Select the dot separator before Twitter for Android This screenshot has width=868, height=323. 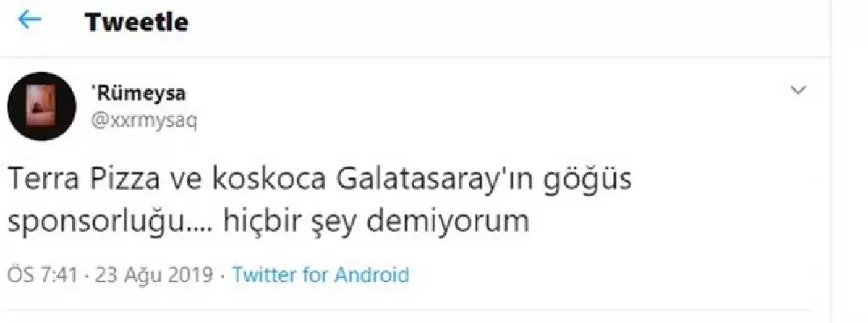(x=224, y=276)
